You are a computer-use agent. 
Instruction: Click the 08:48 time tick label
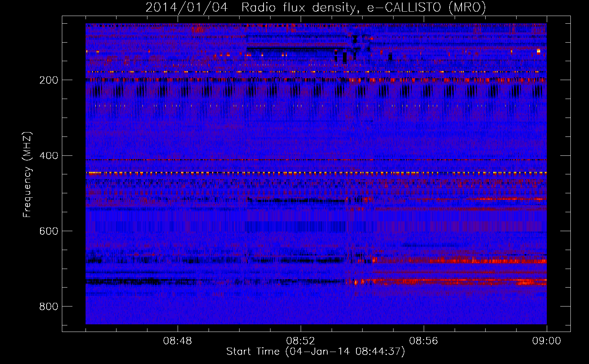tap(178, 341)
